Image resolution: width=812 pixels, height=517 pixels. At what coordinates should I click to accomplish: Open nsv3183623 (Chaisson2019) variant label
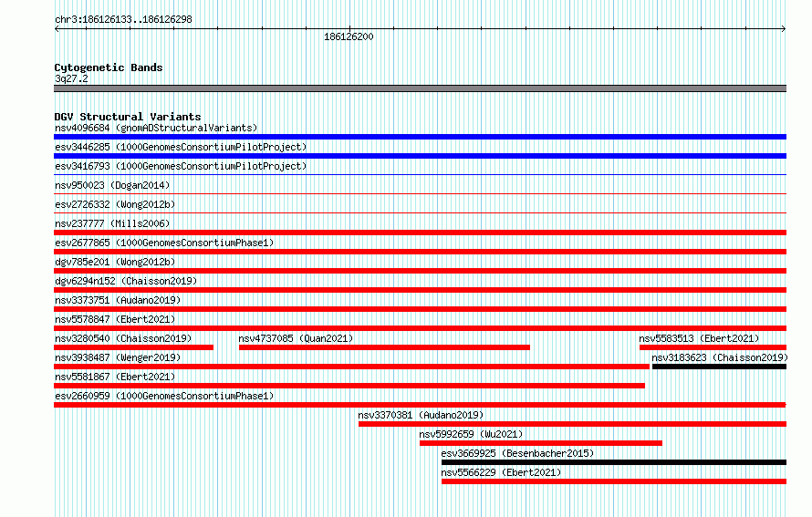pos(720,357)
